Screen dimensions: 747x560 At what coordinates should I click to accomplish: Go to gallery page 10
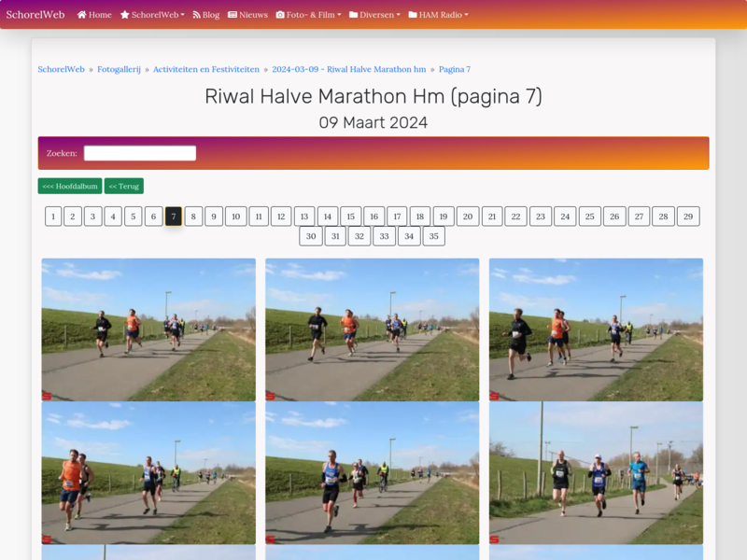(x=236, y=217)
